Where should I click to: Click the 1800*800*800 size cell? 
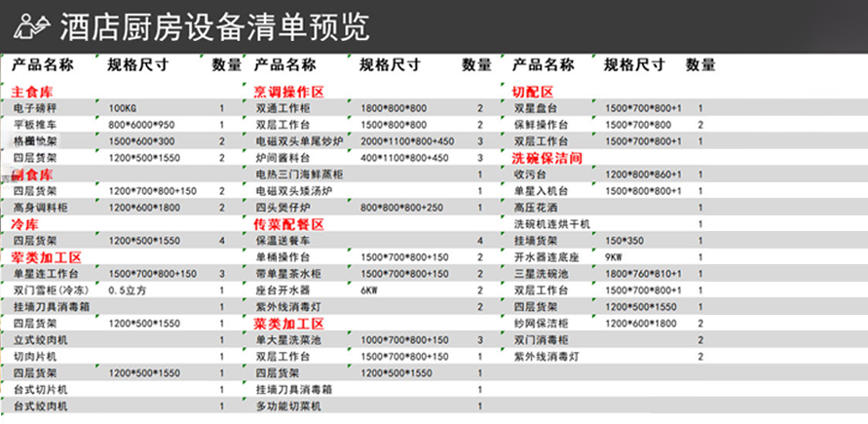click(x=394, y=108)
